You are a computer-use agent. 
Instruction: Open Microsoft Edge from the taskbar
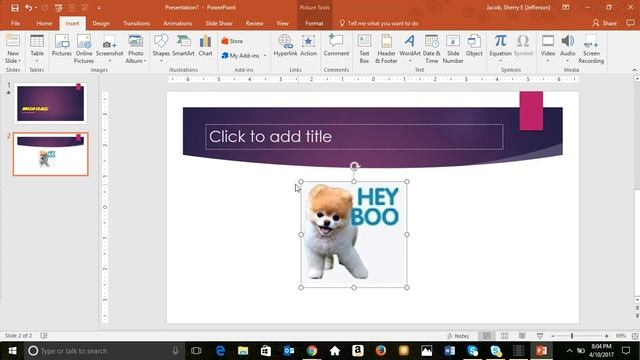pyautogui.click(x=220, y=351)
